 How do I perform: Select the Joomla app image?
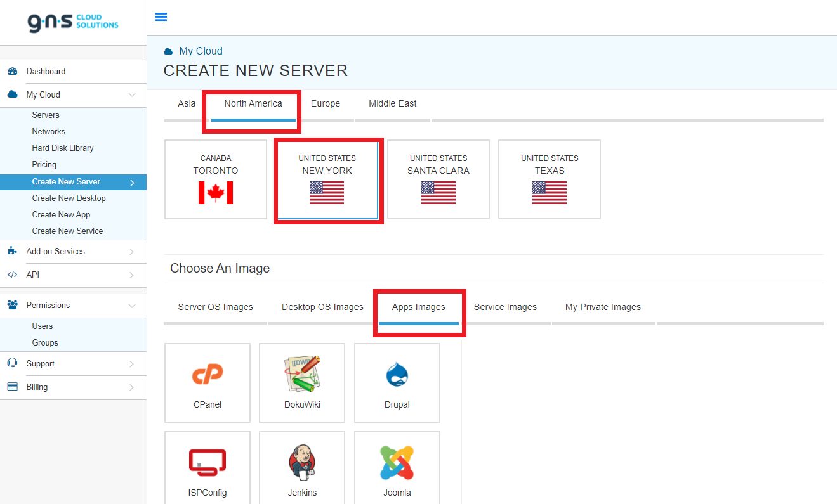397,468
